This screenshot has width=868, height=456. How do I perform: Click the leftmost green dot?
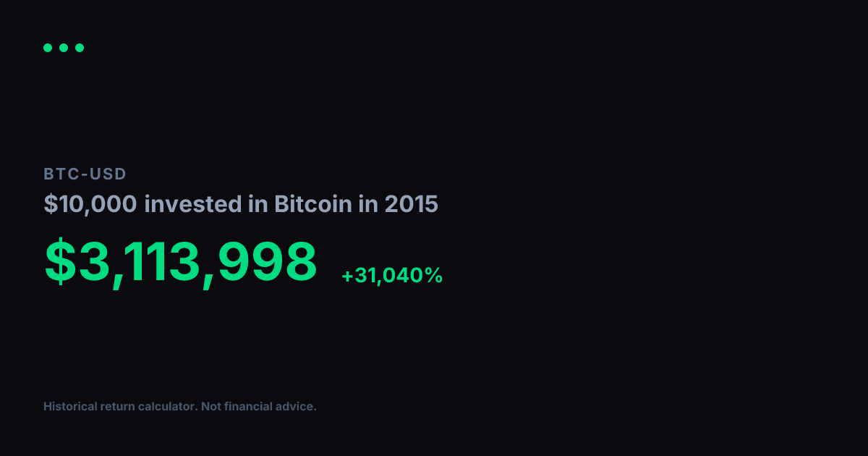pyautogui.click(x=48, y=48)
